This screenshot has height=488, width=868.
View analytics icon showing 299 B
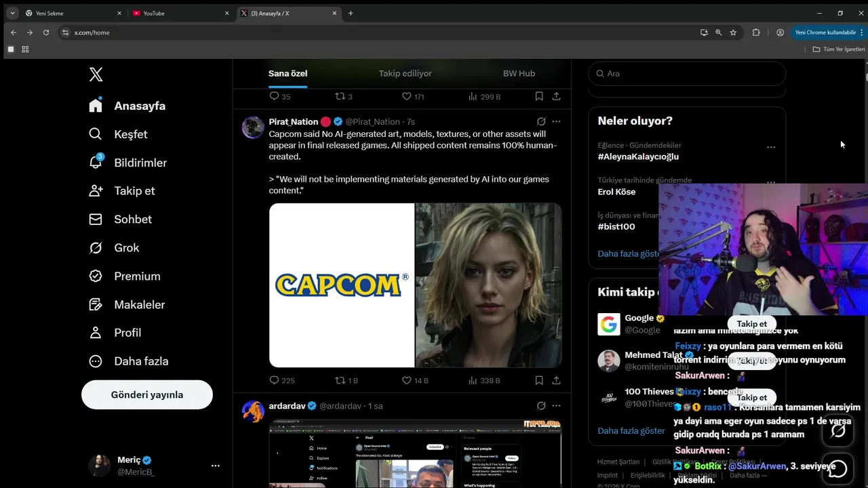click(x=473, y=96)
